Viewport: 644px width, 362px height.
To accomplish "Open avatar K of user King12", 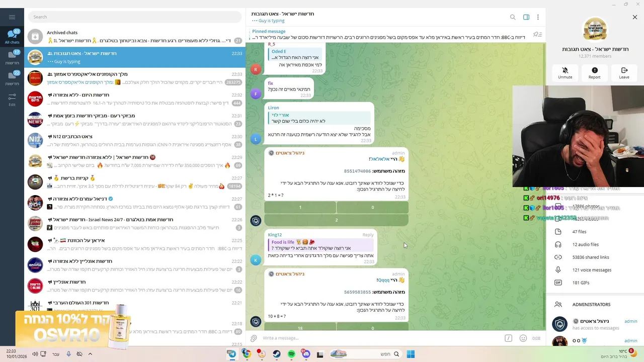I will 256,260.
